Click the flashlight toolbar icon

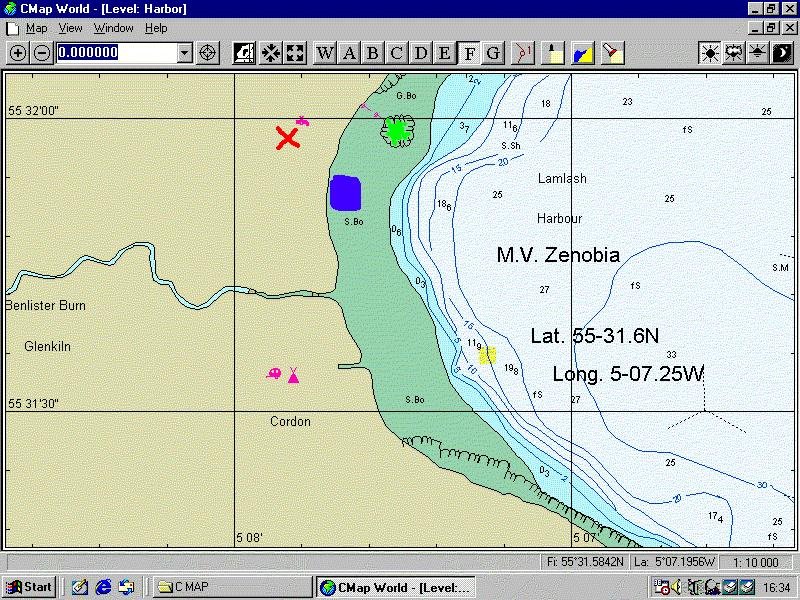(x=613, y=53)
